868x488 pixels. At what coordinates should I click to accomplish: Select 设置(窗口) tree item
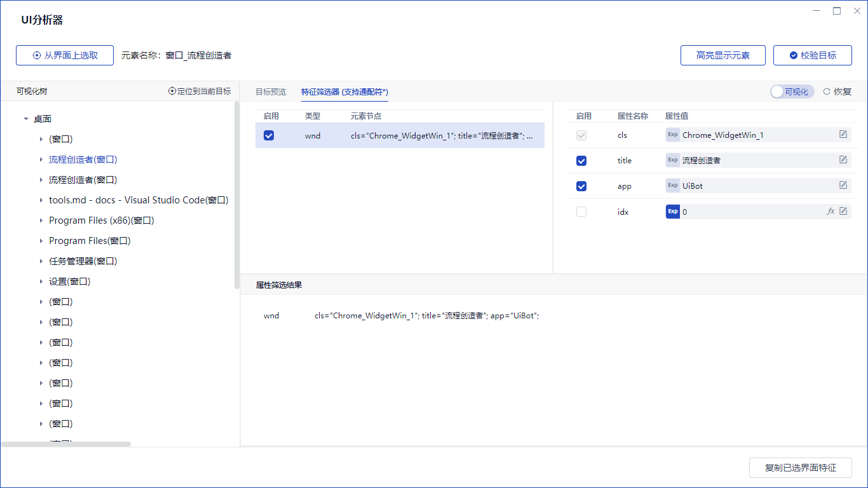[x=70, y=281]
